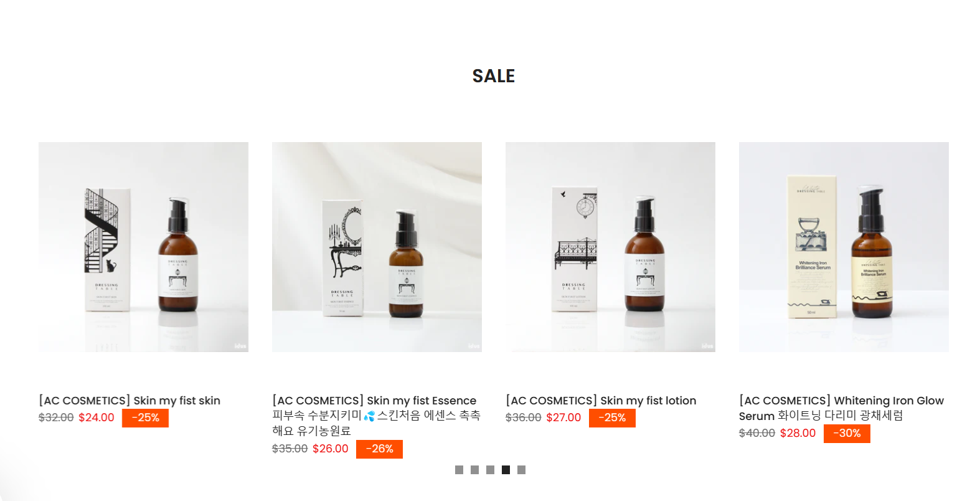The height and width of the screenshot is (501, 980).
Task: Open the Skin my fist lotion product image
Action: pyautogui.click(x=610, y=247)
